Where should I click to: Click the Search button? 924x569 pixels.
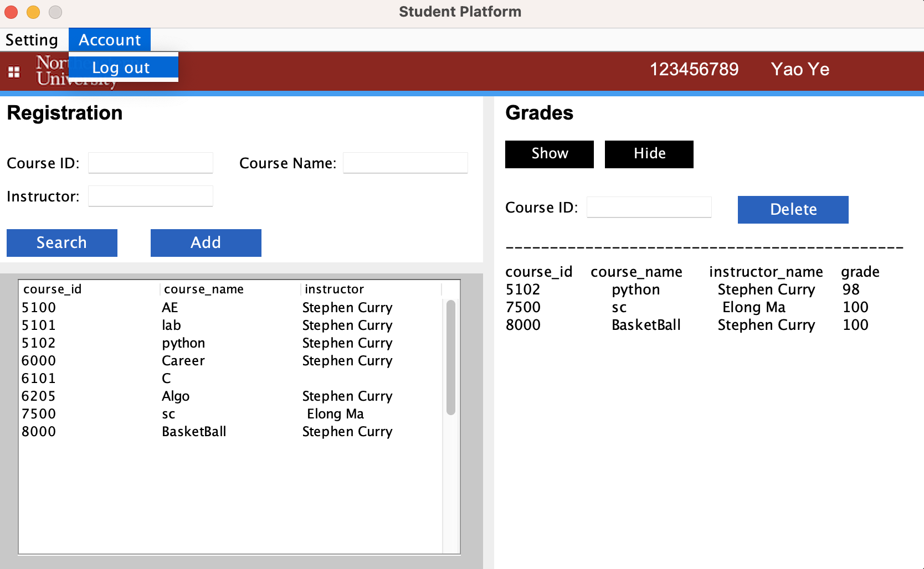62,243
